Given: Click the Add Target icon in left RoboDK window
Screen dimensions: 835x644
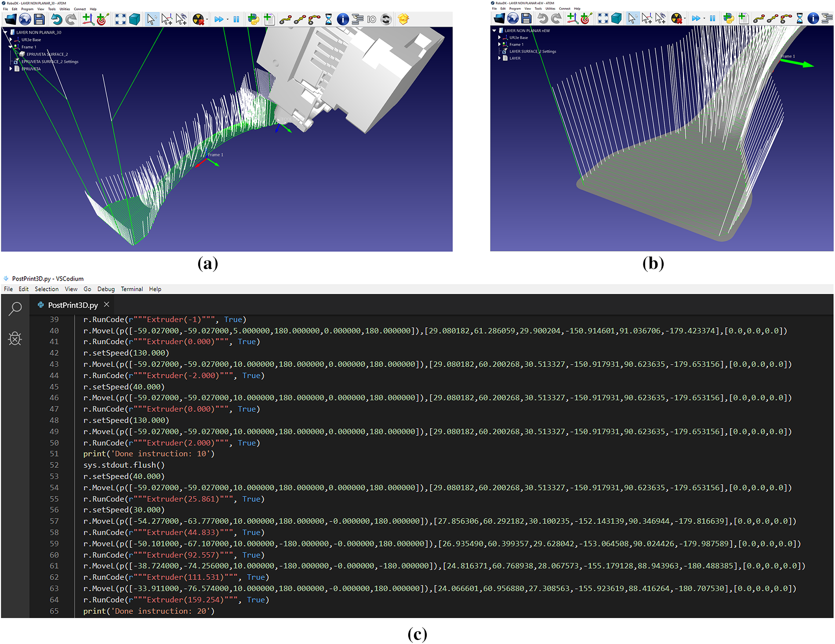Looking at the screenshot, I should (102, 19).
